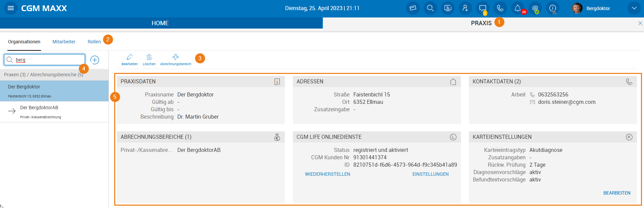Viewport: 644px width, 208px height.
Task: Click the e-mail doris.steiner@cgm.com
Action: [567, 102]
